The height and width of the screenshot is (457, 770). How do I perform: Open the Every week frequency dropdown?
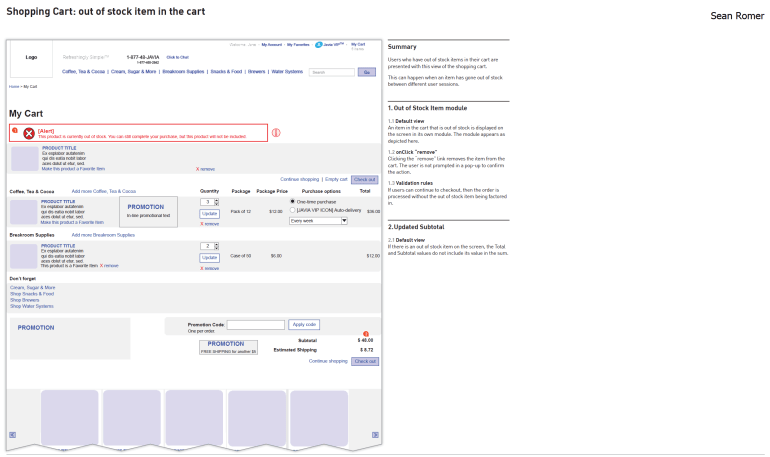click(318, 221)
